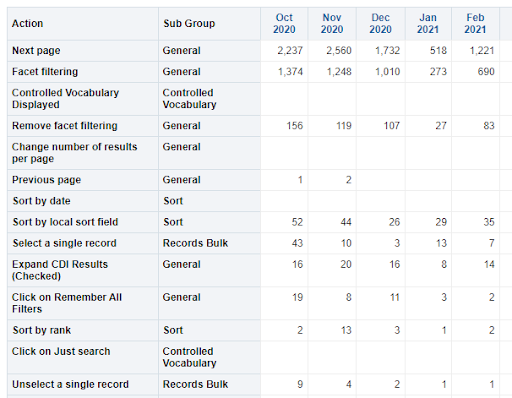Image resolution: width=512 pixels, height=398 pixels.
Task: Click value 1,248 in Facet filtering row
Action: [339, 72]
